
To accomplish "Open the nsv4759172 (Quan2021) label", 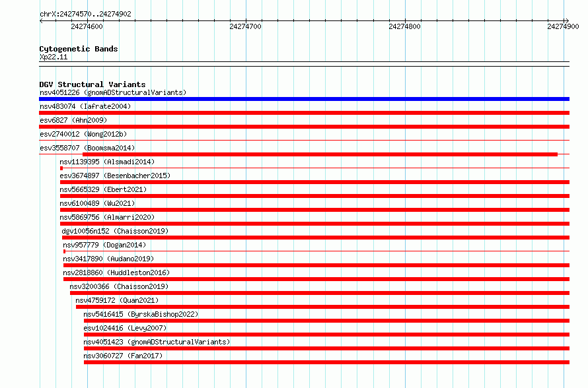I will tap(117, 300).
